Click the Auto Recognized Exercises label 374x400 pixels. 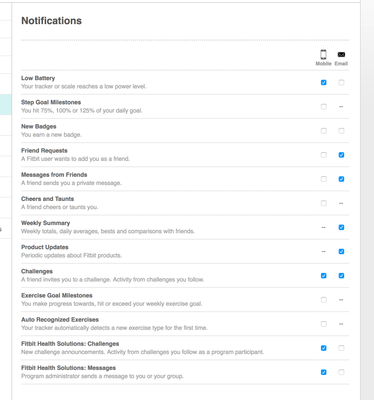click(60, 319)
